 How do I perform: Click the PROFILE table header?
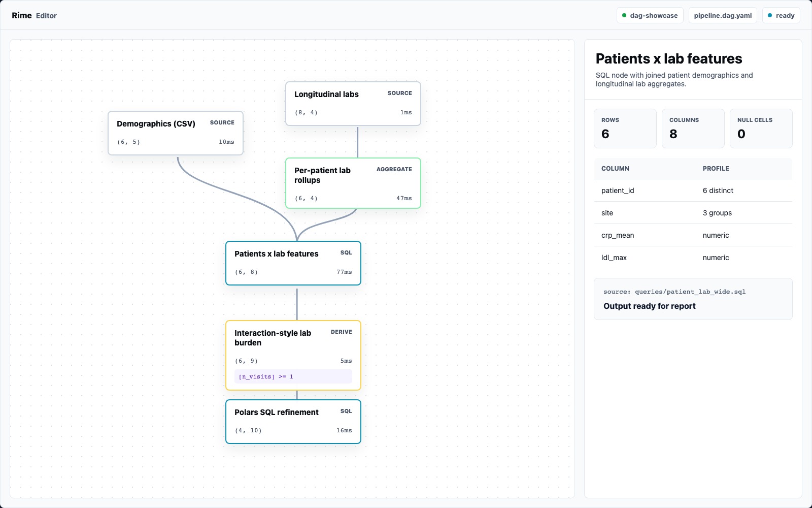716,169
